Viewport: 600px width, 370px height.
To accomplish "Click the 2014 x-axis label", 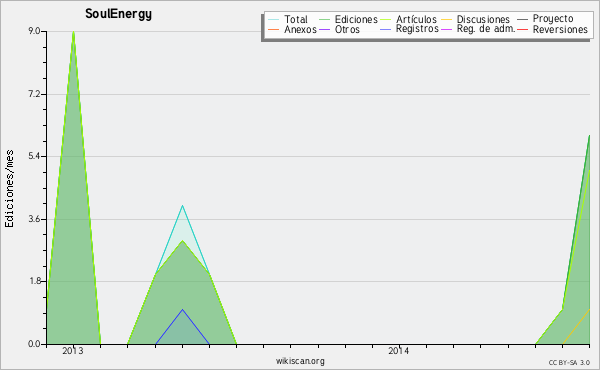I will click(399, 351).
